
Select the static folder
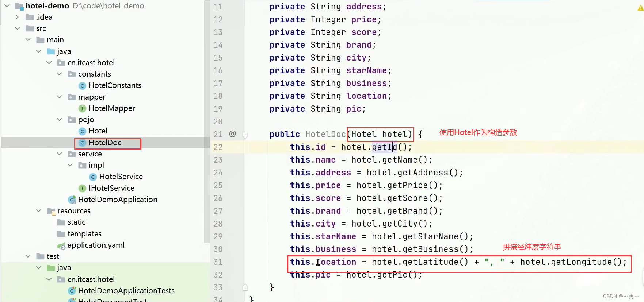pyautogui.click(x=76, y=222)
